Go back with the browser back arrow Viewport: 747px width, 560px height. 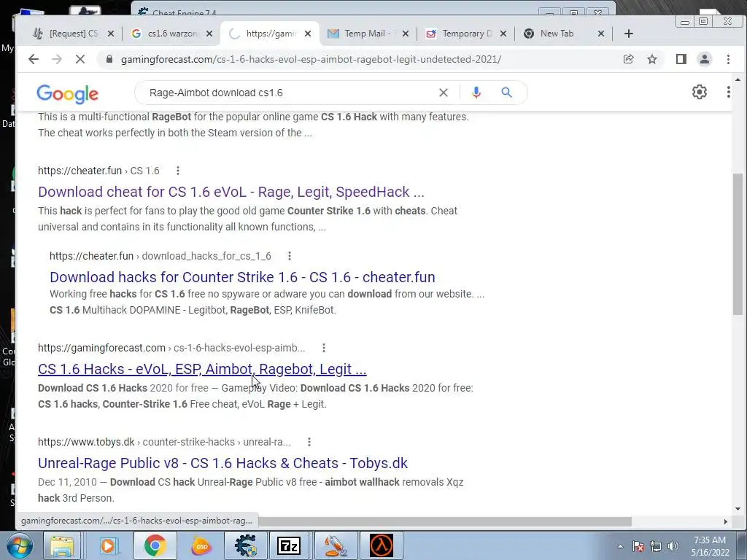click(34, 59)
